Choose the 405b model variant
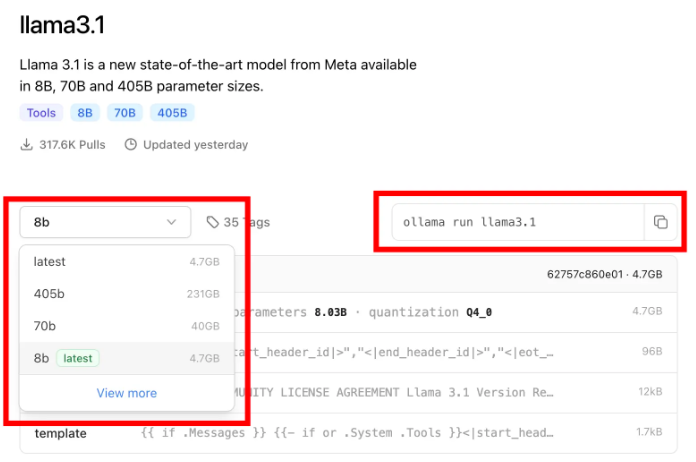696x462 pixels. pyautogui.click(x=127, y=294)
